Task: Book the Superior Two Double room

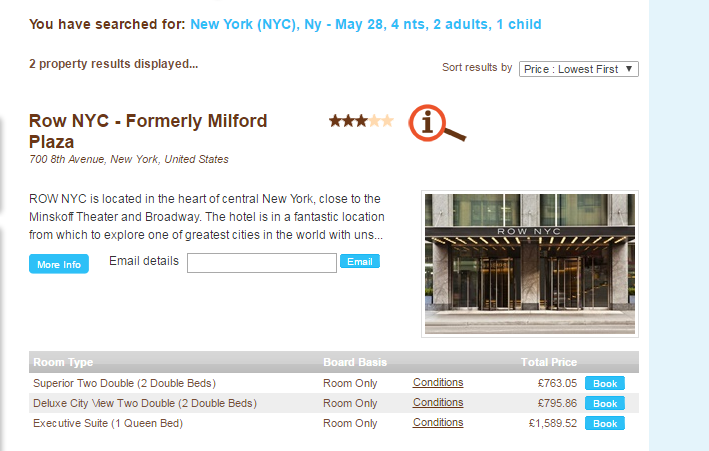Action: [x=604, y=383]
